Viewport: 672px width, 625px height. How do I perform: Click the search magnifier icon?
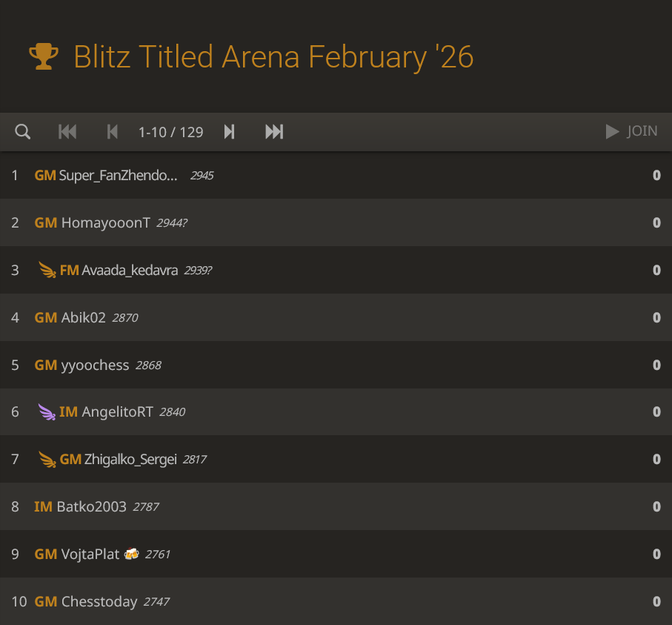pyautogui.click(x=23, y=132)
